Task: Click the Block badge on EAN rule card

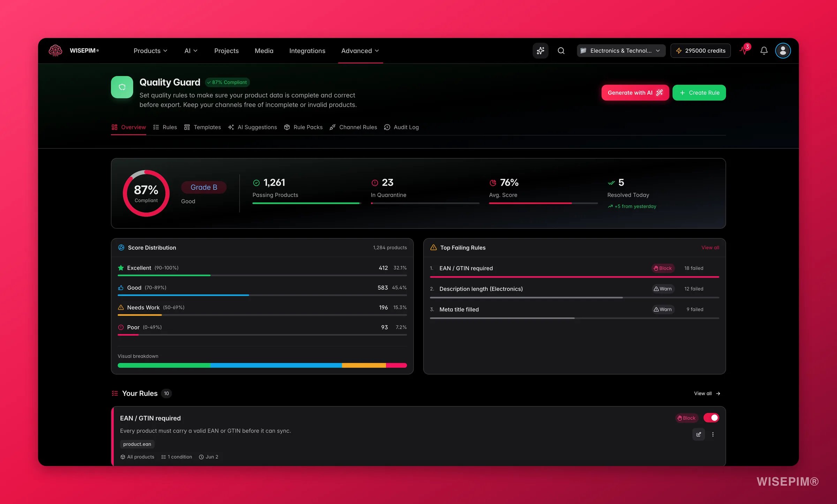Action: (x=686, y=418)
